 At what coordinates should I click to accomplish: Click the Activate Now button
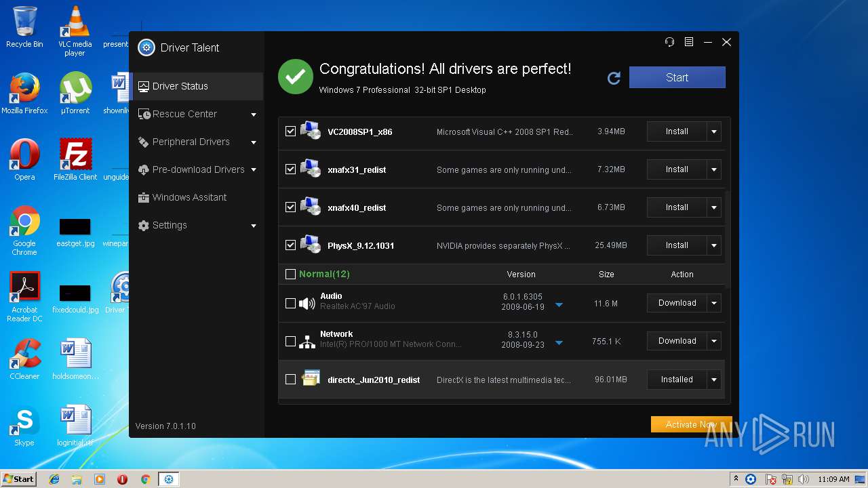tap(691, 424)
